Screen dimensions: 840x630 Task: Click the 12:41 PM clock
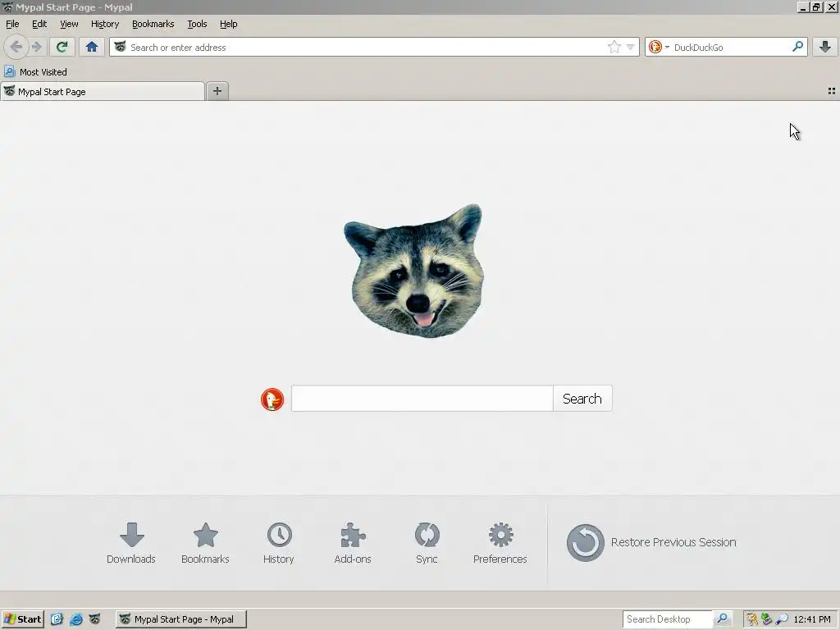(x=812, y=619)
